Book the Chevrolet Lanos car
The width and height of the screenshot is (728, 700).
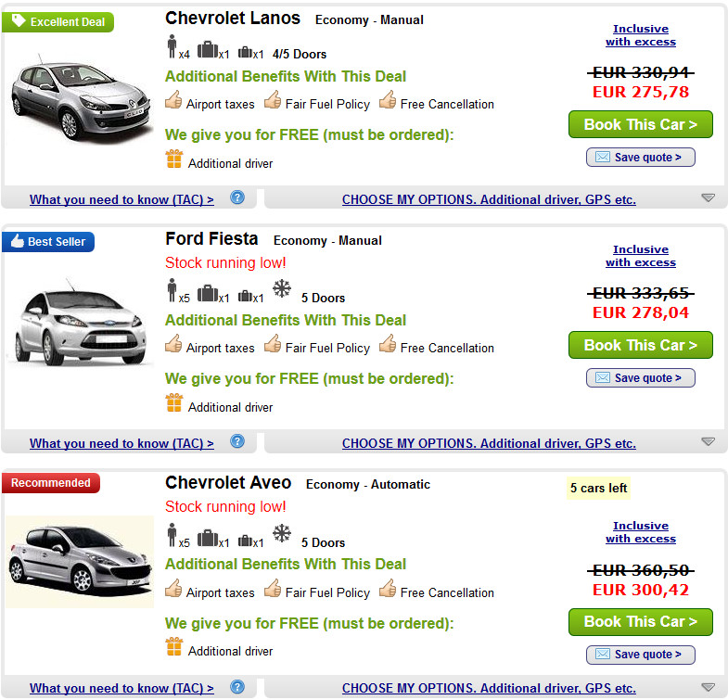(640, 124)
